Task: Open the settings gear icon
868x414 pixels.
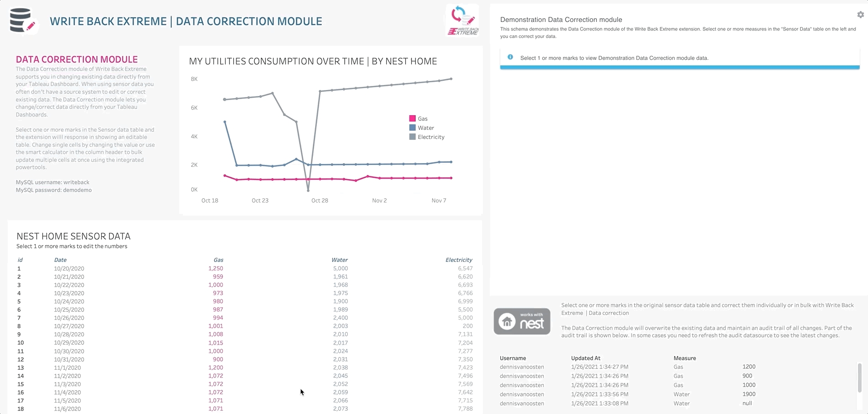Action: click(x=860, y=15)
